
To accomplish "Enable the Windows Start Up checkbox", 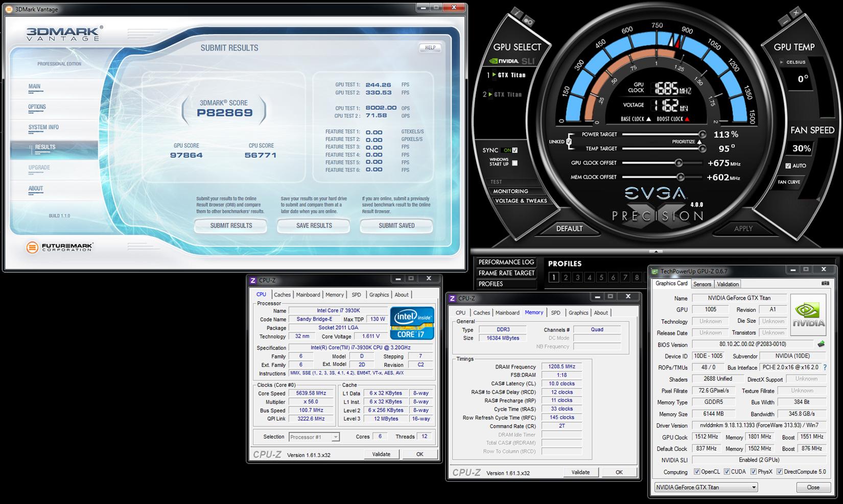I will point(515,163).
